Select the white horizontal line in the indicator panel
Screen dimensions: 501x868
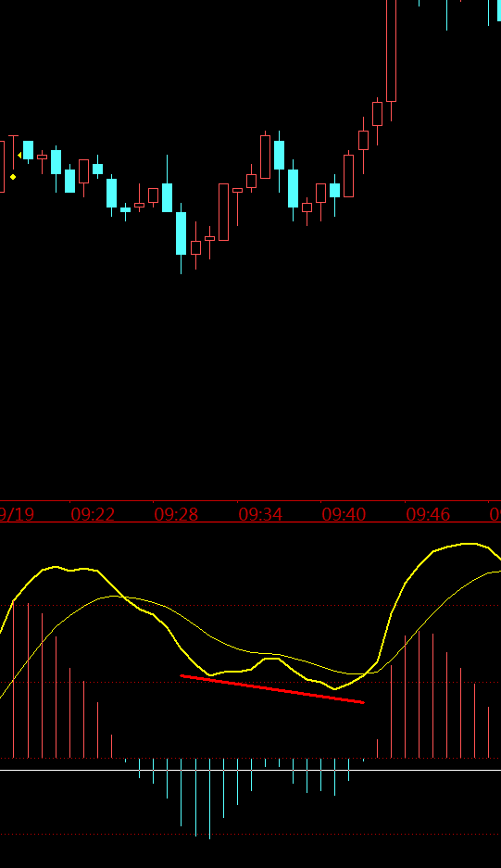(x=250, y=770)
